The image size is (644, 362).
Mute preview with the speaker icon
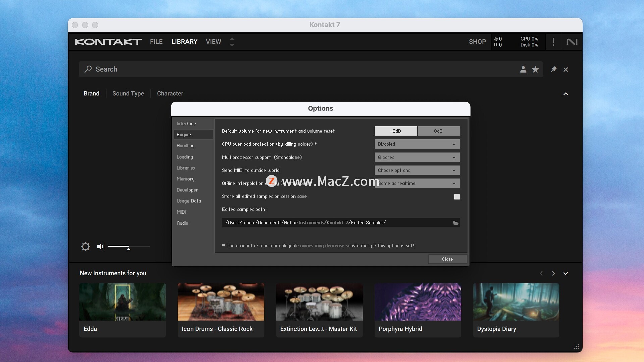(101, 247)
